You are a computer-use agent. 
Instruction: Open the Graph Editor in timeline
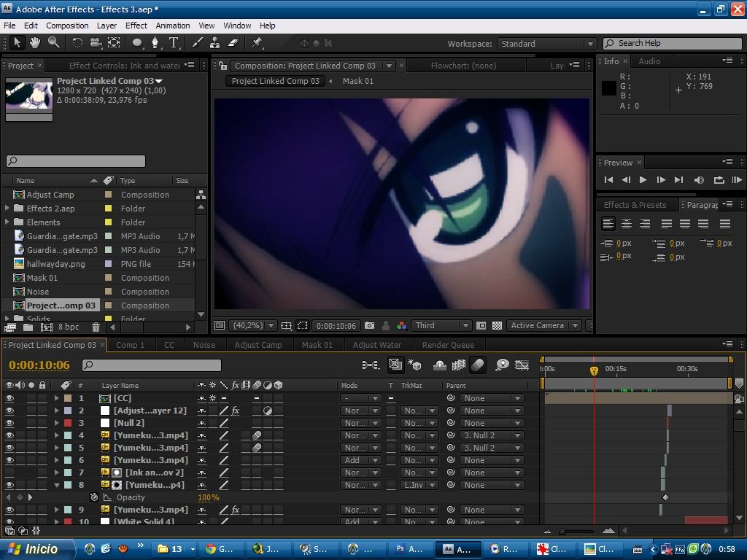pyautogui.click(x=522, y=365)
